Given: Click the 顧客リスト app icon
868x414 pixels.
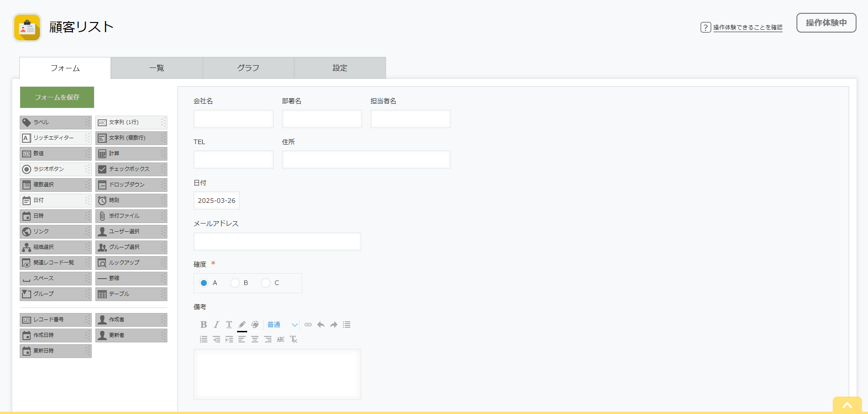Looking at the screenshot, I should (x=27, y=28).
